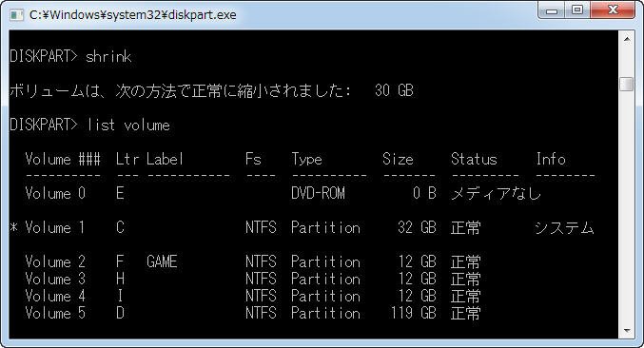Click the window title text diskpart.exe
Screen dimensions: 644x348
tap(132, 15)
